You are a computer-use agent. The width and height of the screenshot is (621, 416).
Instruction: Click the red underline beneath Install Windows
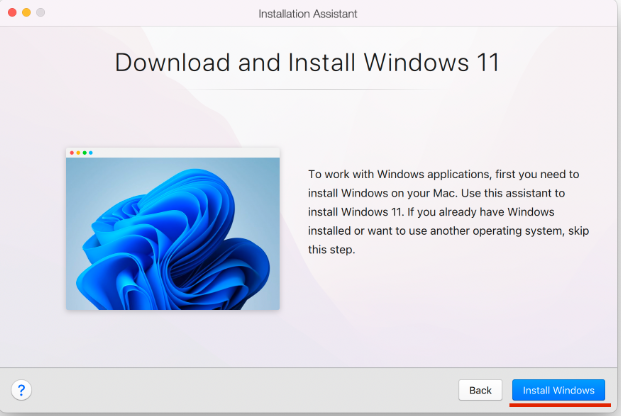click(558, 405)
